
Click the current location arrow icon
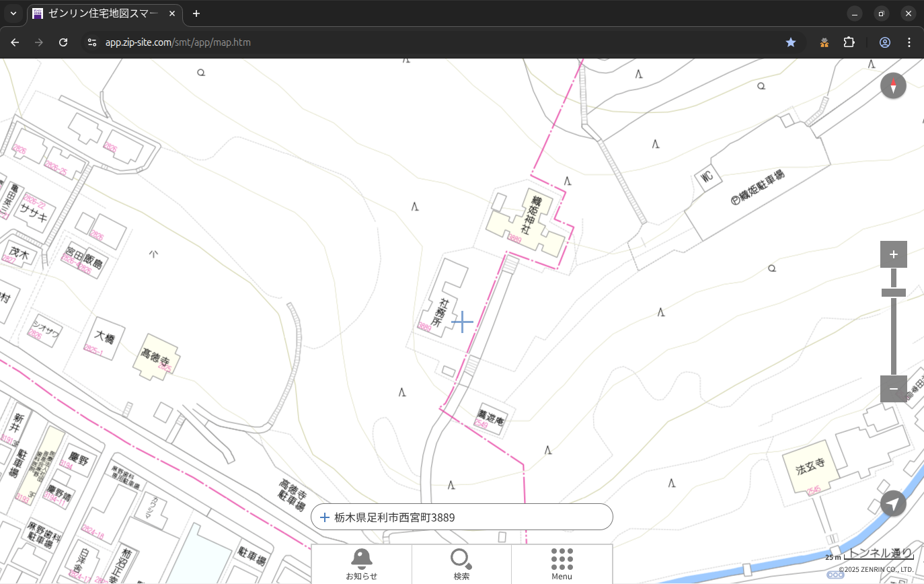893,503
